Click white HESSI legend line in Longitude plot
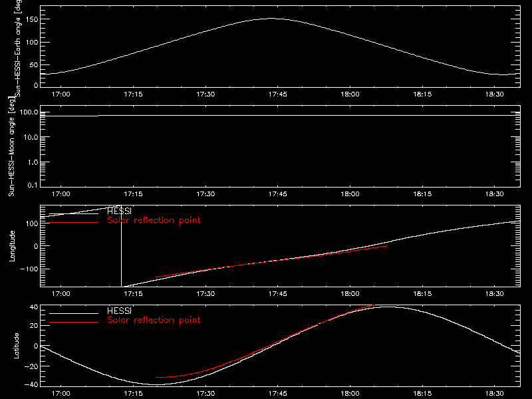 (74, 213)
